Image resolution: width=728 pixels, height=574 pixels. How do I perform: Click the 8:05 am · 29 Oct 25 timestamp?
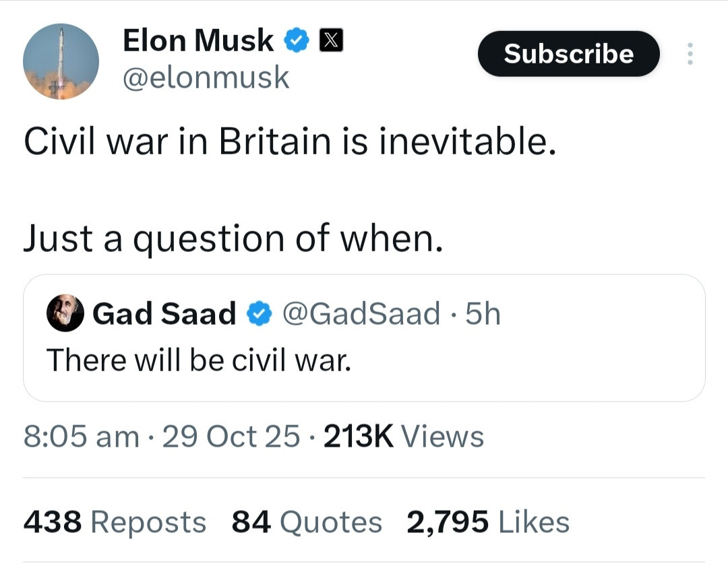point(162,437)
